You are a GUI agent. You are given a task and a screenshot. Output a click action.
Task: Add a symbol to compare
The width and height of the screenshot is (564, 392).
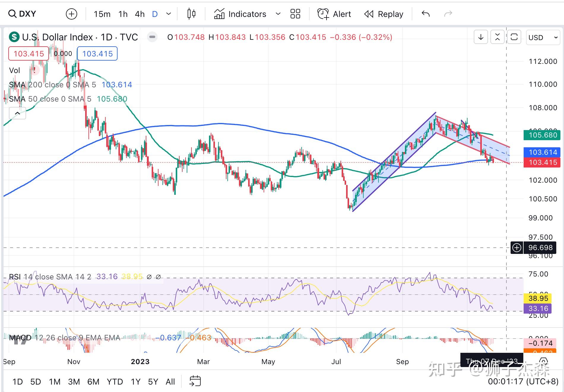tap(71, 14)
